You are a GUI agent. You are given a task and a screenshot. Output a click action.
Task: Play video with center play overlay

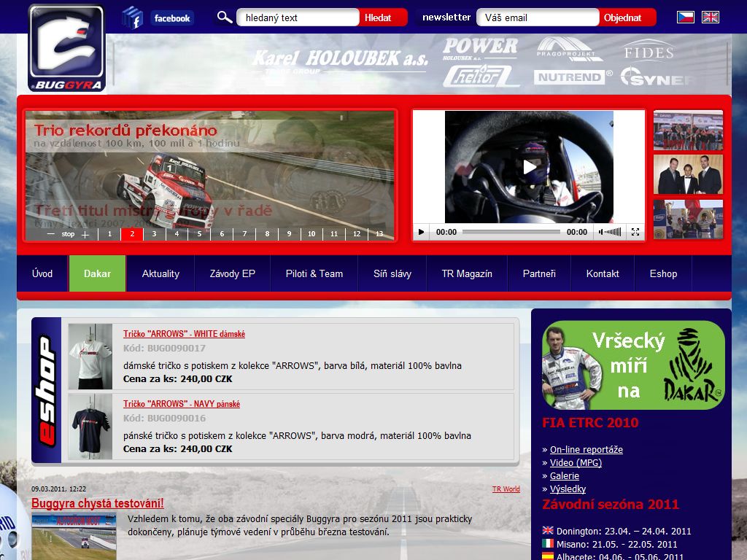pyautogui.click(x=530, y=167)
